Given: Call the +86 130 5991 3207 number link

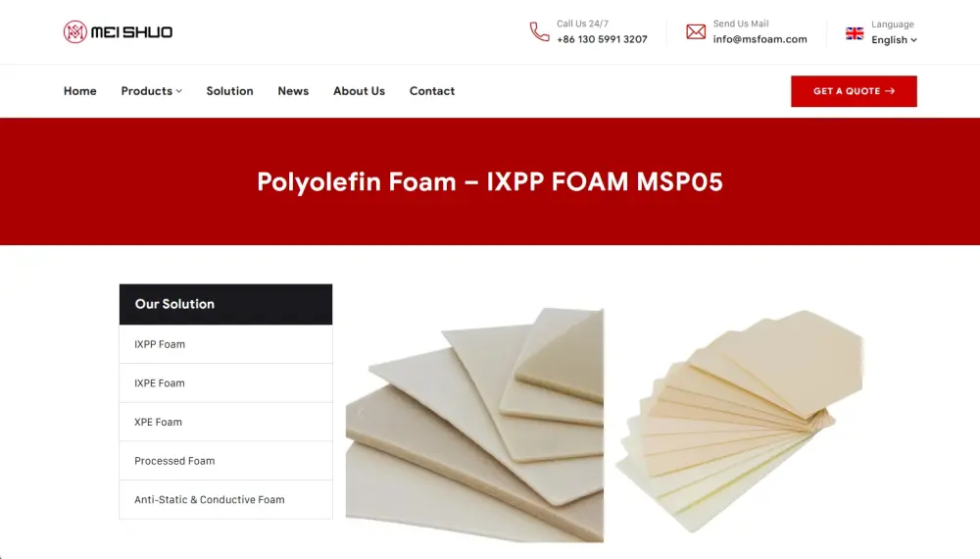Looking at the screenshot, I should coord(602,39).
